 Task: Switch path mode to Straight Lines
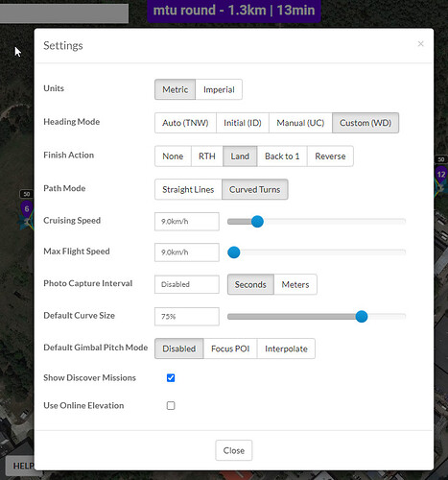[188, 189]
